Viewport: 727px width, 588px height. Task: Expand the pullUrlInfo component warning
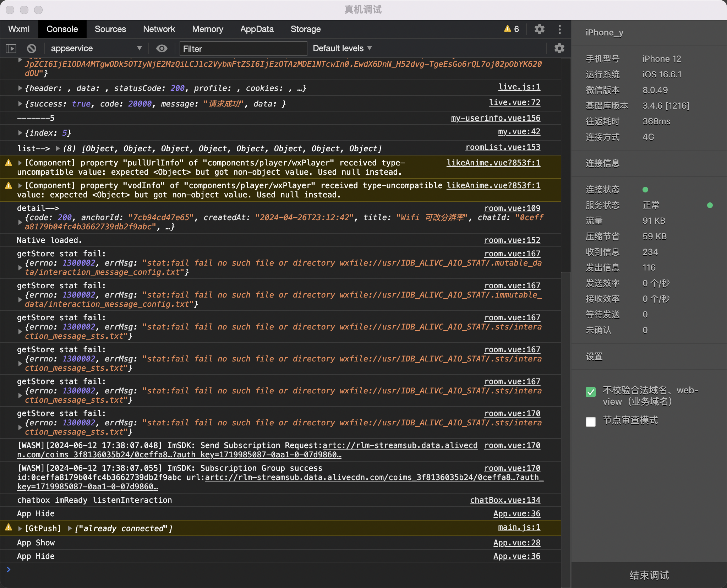(x=20, y=163)
